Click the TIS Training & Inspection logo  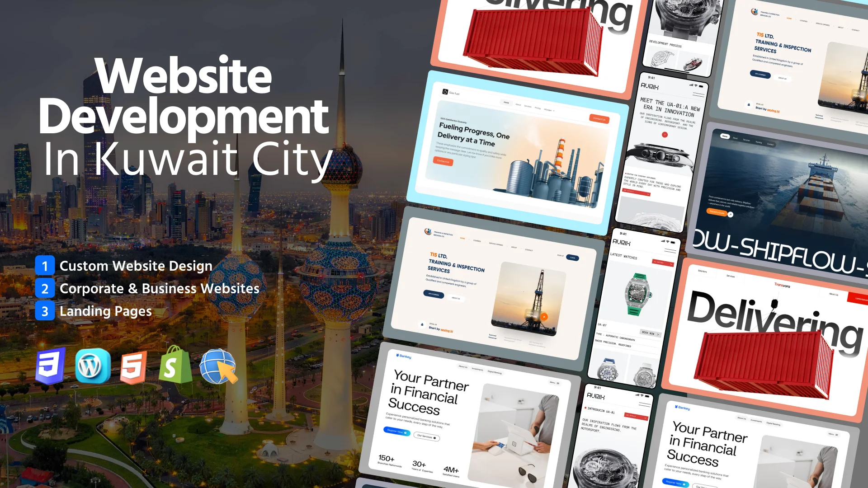tap(428, 232)
